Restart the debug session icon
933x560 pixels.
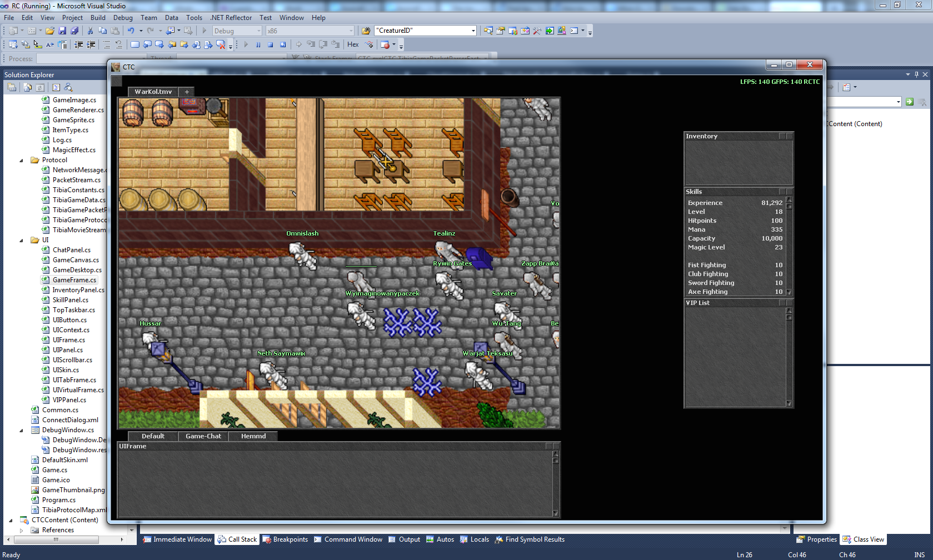pyautogui.click(x=282, y=44)
